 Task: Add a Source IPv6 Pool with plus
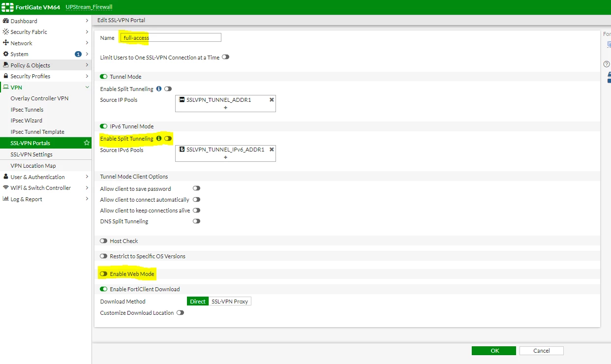[x=225, y=157]
